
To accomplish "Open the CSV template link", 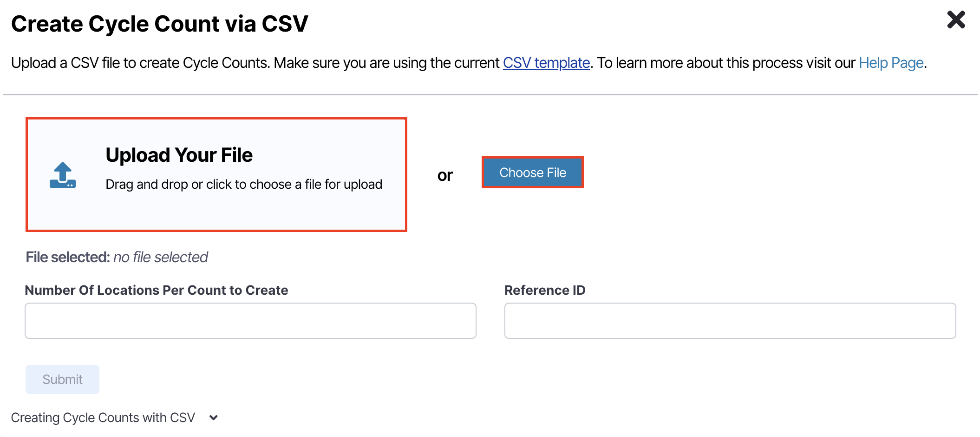I will [x=546, y=63].
